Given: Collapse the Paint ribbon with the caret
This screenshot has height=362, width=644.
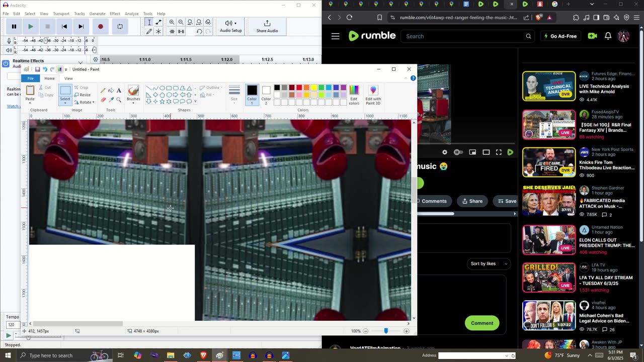Looking at the screenshot, I should click(x=406, y=78).
